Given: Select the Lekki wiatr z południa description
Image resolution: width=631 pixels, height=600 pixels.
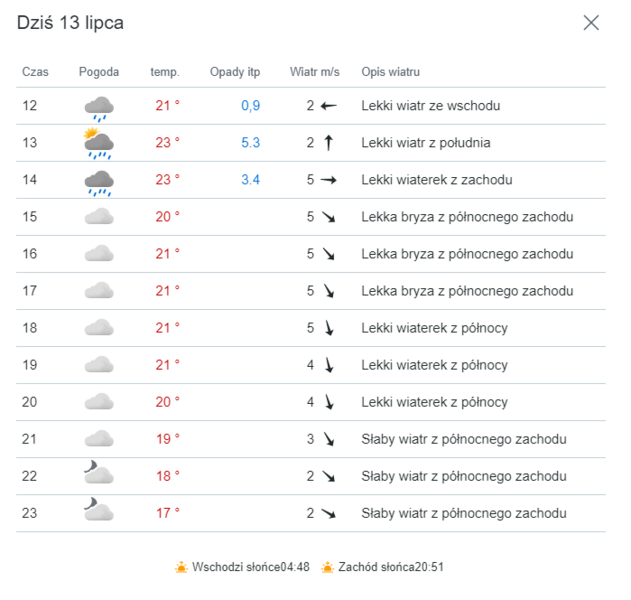Looking at the screenshot, I should [x=426, y=143].
